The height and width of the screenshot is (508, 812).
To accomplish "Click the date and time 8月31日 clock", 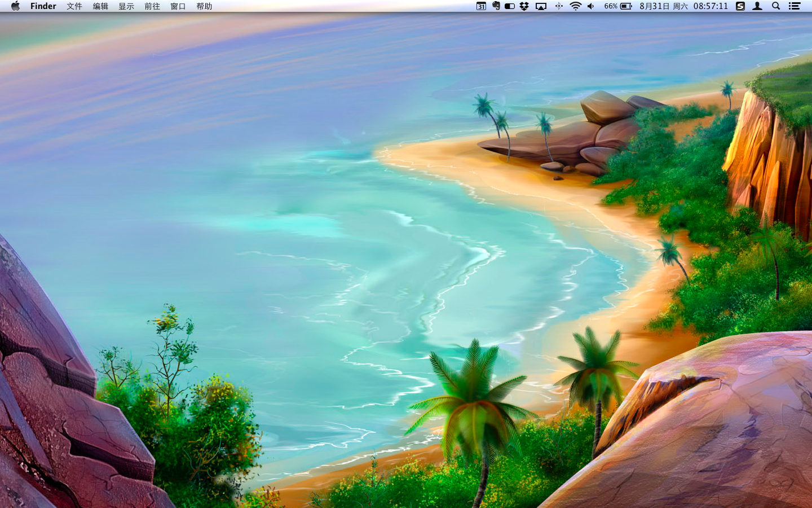I will 683,6.
